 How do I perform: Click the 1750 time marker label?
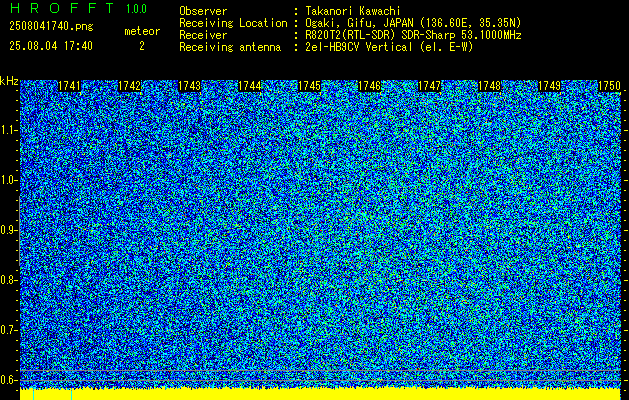click(x=609, y=86)
